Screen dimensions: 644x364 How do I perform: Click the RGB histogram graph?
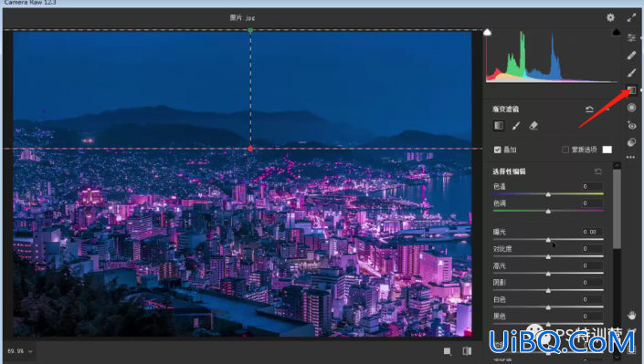552,56
